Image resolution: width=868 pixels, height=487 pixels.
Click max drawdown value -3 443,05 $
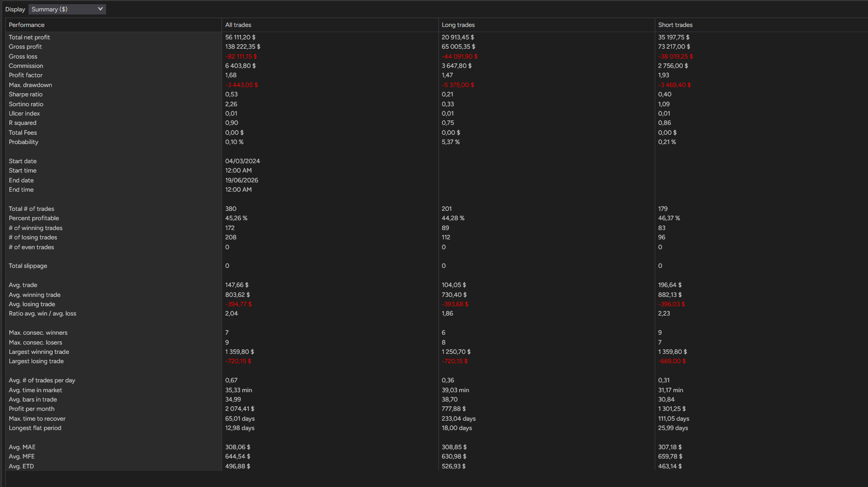pos(241,85)
